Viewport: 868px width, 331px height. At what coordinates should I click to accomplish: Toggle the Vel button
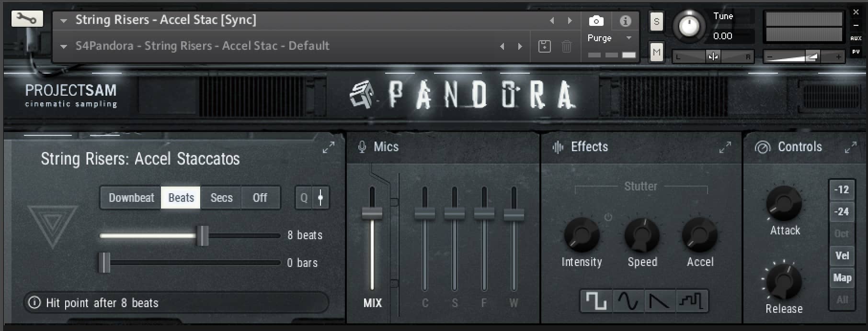(x=842, y=256)
